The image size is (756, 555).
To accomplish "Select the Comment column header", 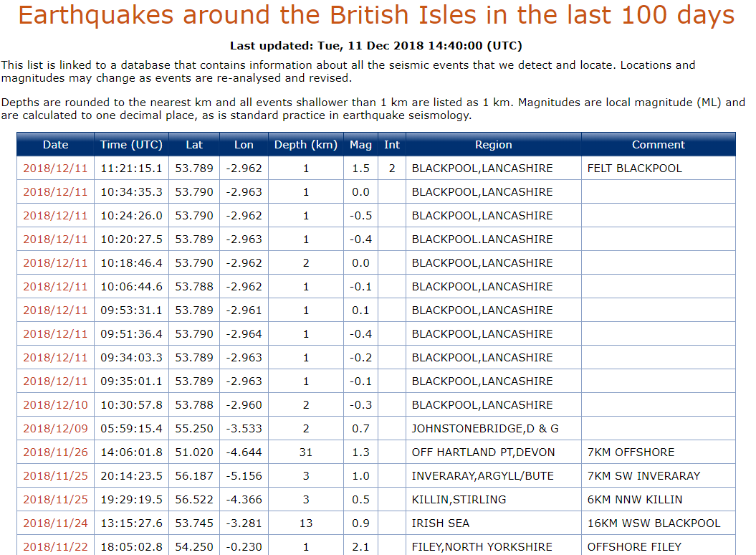I will pyautogui.click(x=658, y=145).
